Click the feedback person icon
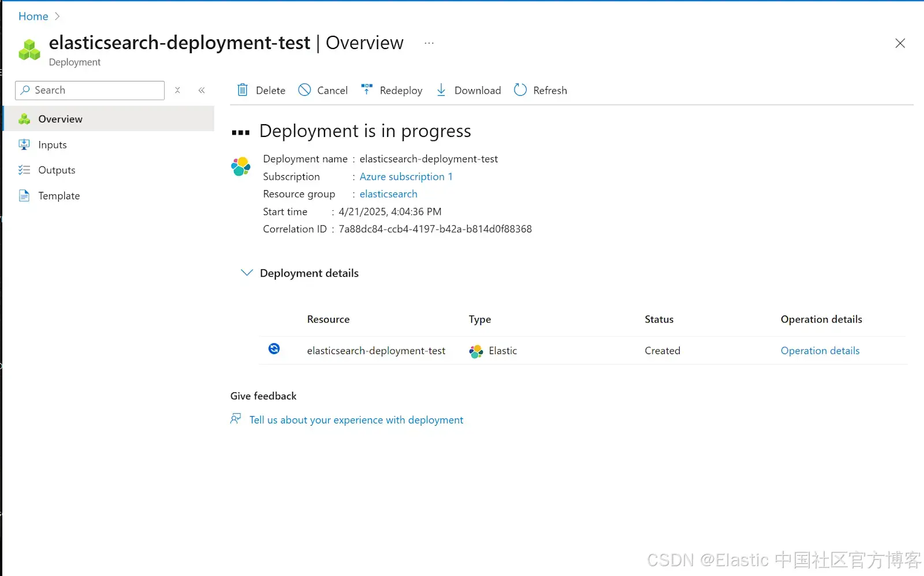The height and width of the screenshot is (576, 924). (236, 419)
